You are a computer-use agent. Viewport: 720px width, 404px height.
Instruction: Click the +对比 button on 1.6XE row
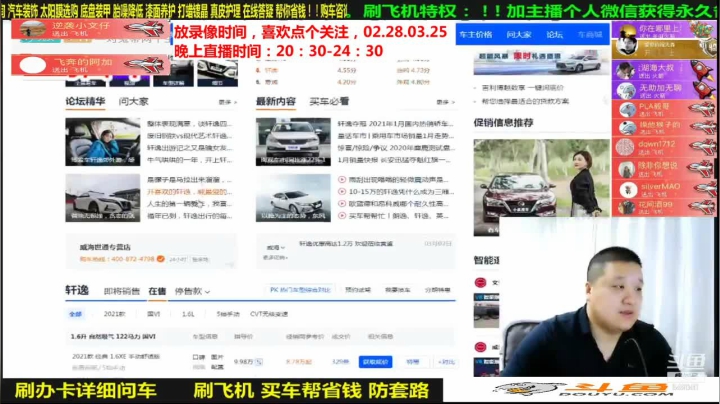click(446, 362)
